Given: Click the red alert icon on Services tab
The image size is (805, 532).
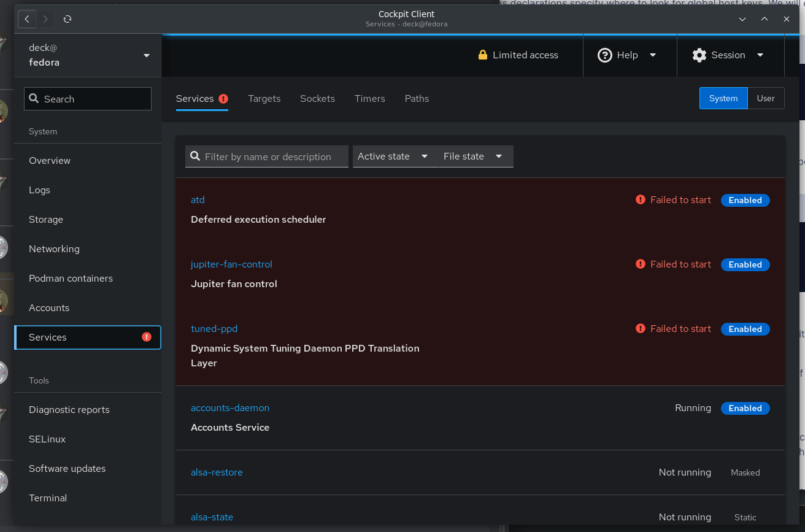Looking at the screenshot, I should tap(223, 98).
